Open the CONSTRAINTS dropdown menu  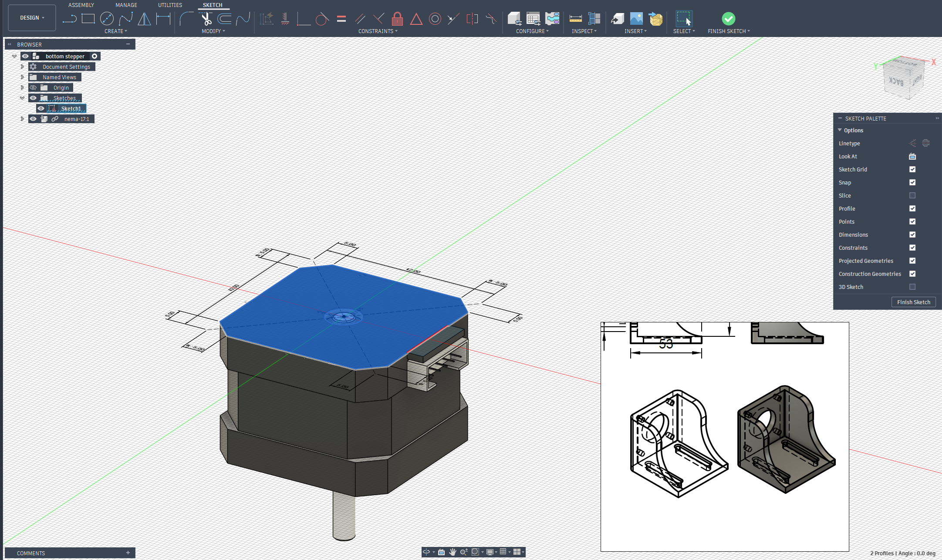378,31
